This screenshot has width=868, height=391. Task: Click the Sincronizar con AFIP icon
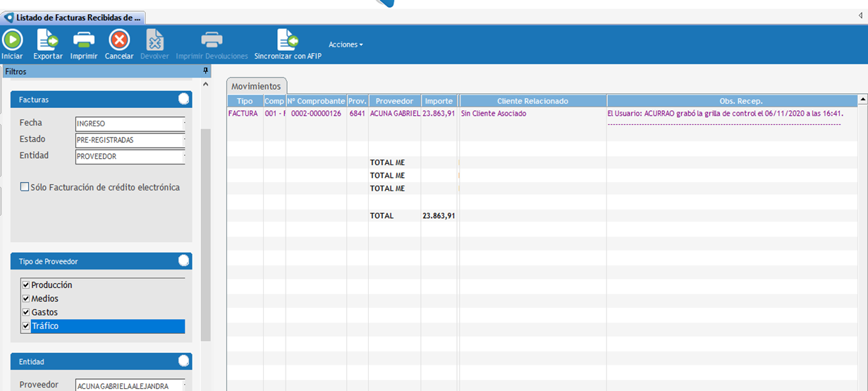[287, 40]
